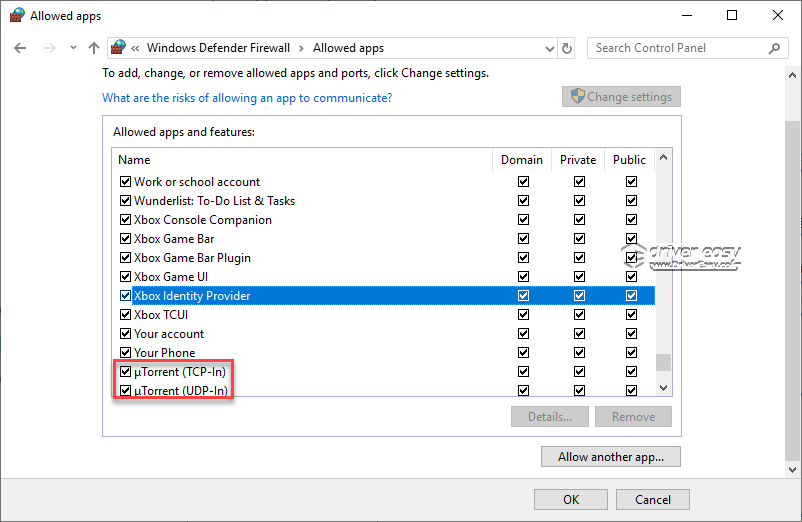This screenshot has width=802, height=522.
Task: Toggle Public for Xbox Identity Provider
Action: tap(632, 296)
